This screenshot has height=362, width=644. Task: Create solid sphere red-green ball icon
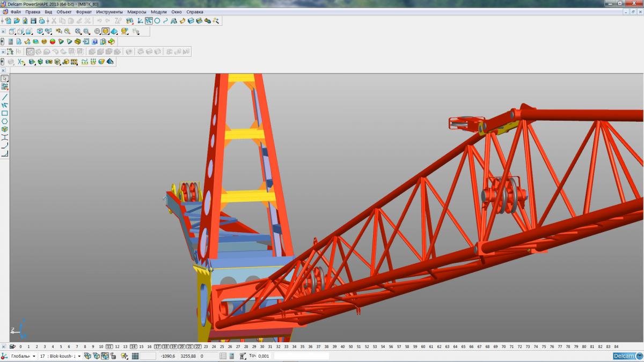click(53, 41)
